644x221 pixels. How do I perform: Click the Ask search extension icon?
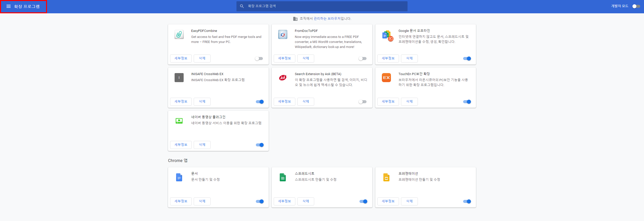point(283,78)
